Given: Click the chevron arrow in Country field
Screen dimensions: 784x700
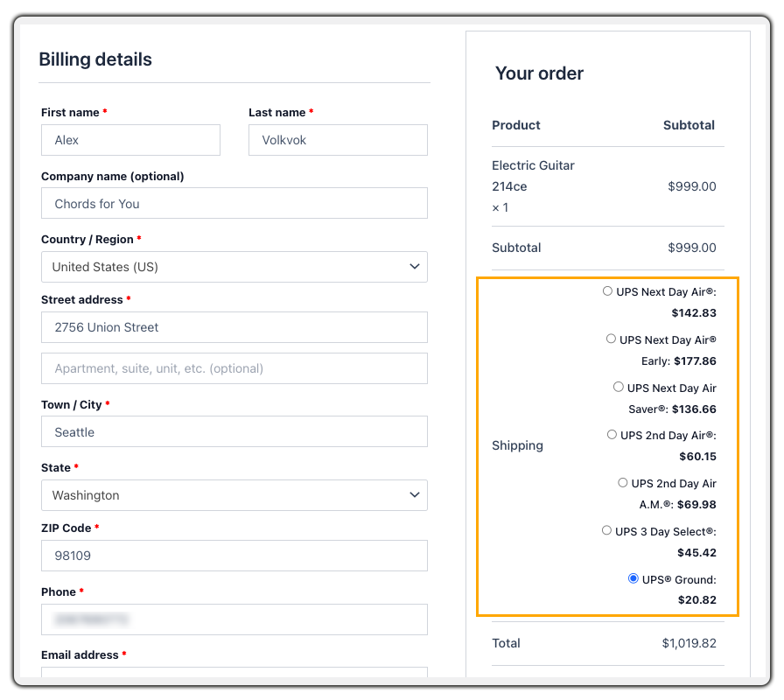Looking at the screenshot, I should click(415, 267).
